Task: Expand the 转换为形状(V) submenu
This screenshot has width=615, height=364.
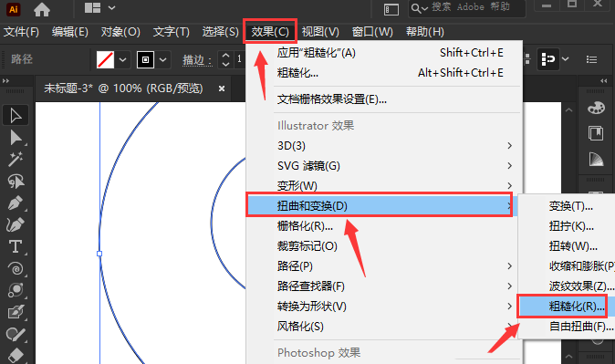Action: click(x=384, y=306)
